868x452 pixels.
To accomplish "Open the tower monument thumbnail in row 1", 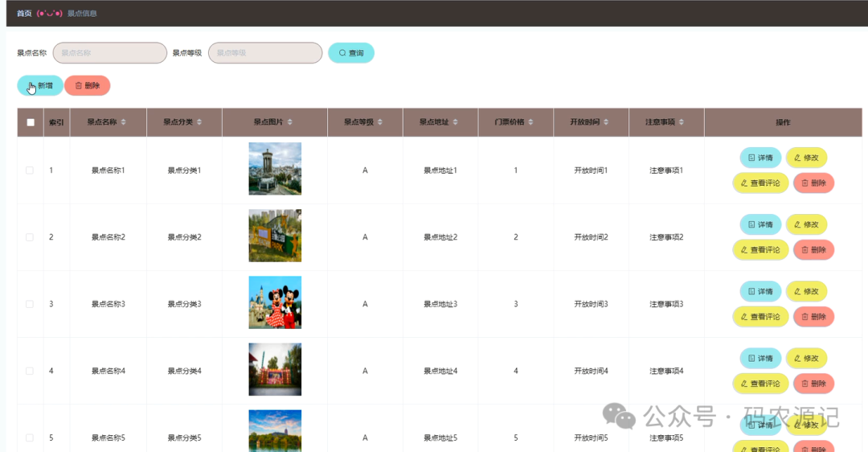I will point(275,169).
